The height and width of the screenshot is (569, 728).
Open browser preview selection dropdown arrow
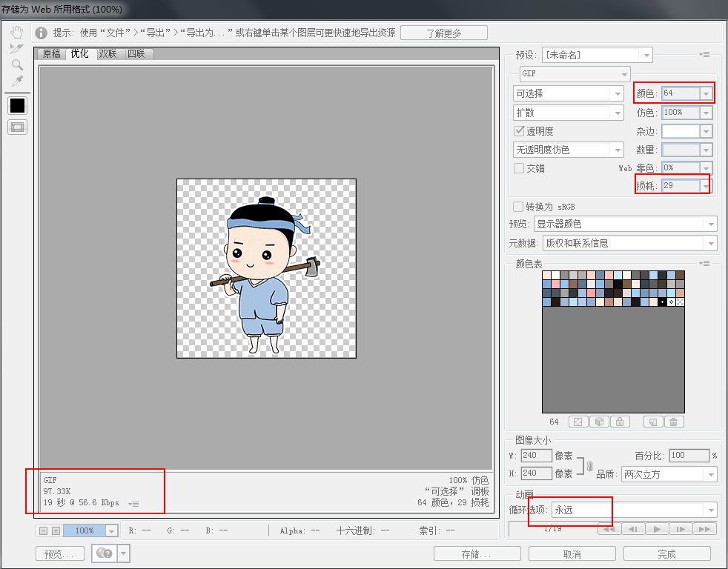(124, 553)
